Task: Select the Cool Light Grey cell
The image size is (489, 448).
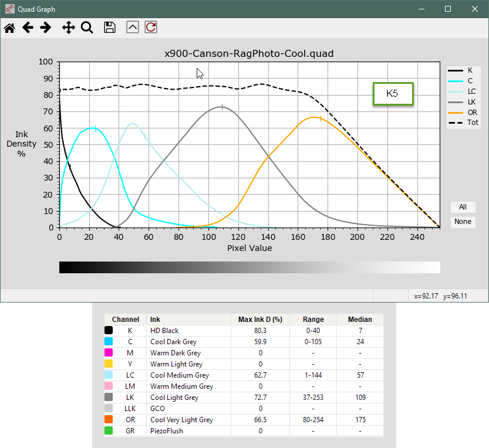Action: (x=188, y=398)
